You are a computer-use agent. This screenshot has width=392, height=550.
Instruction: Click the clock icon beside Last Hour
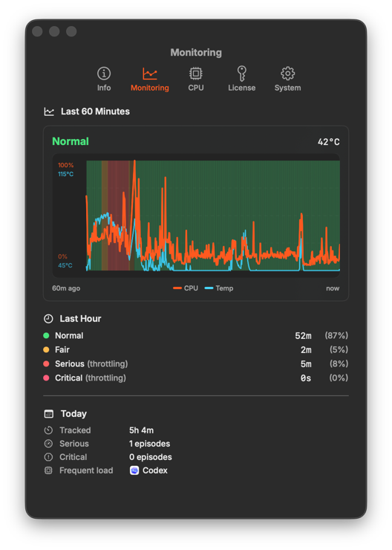48,319
